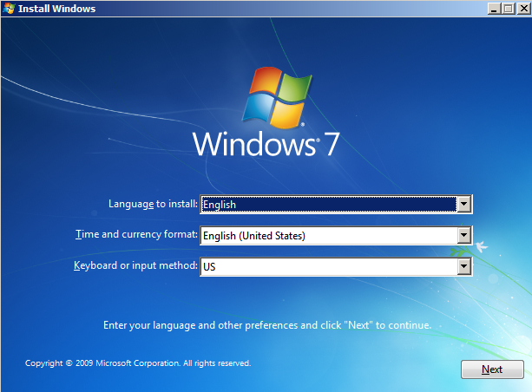Expand the Time and currency format arrow

click(463, 235)
